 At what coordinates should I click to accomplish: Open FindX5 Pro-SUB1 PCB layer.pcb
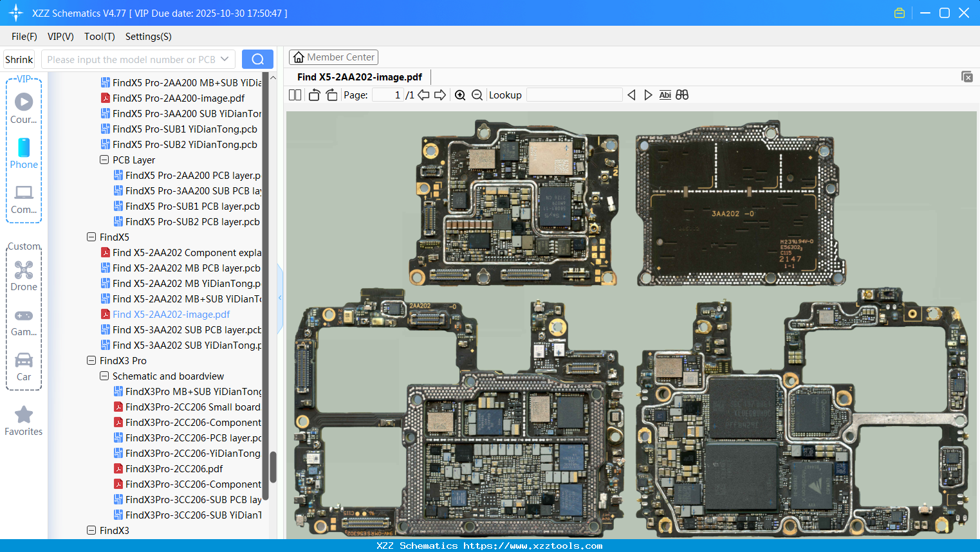(x=187, y=206)
